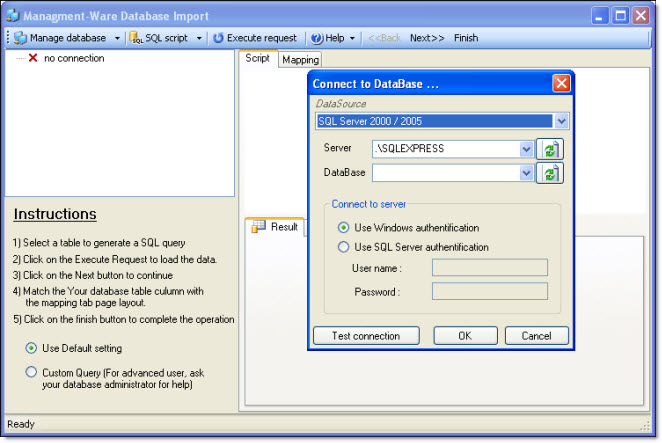Click the Manage database icon
The image size is (662, 443).
click(x=20, y=38)
